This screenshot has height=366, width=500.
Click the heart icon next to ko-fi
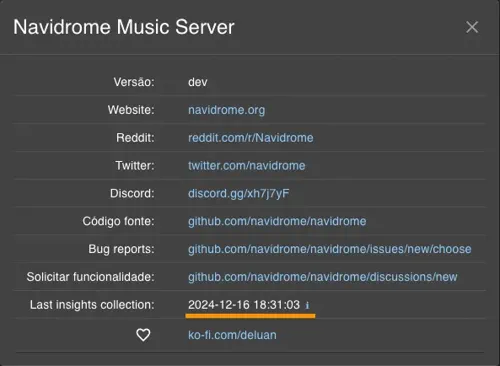click(143, 335)
